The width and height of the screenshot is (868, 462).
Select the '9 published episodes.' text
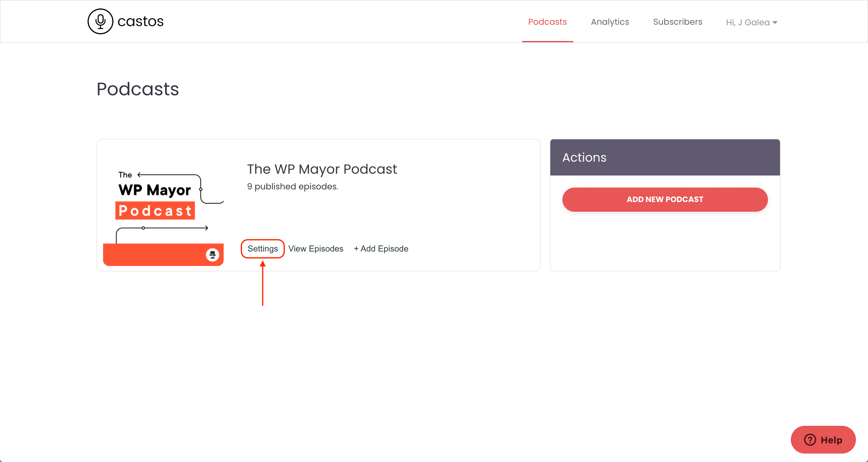292,186
